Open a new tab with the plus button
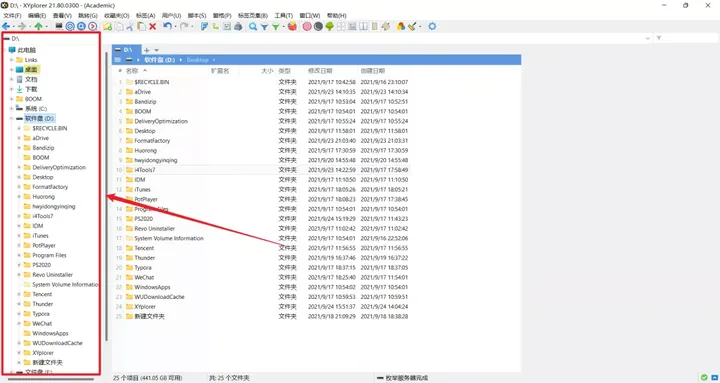This screenshot has width=720, height=383. point(146,50)
